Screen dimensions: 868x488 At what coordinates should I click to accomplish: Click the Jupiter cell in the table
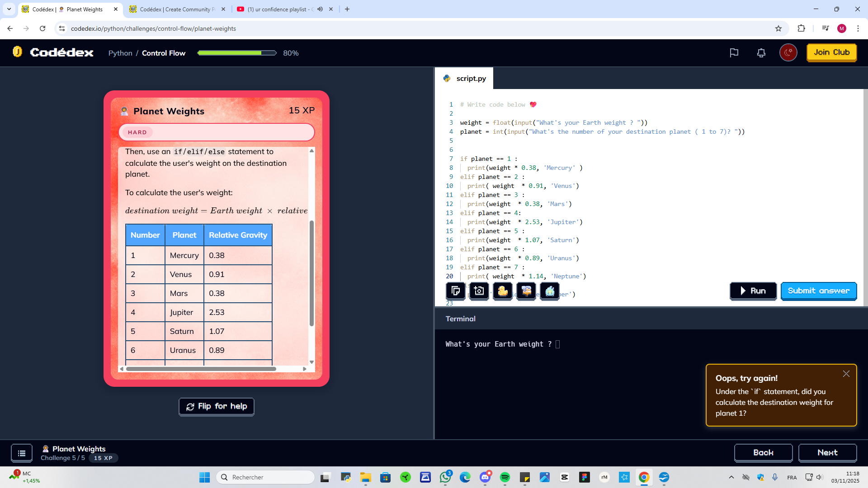click(184, 312)
